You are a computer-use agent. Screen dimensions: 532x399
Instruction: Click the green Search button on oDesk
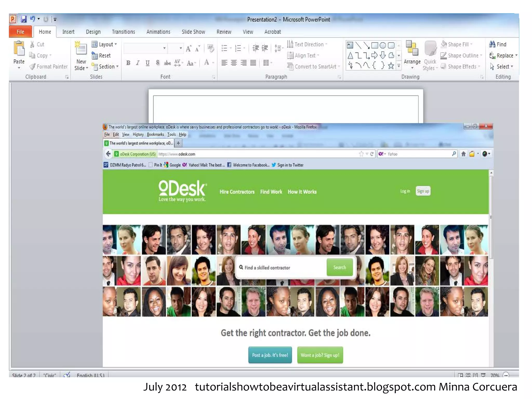pyautogui.click(x=340, y=267)
